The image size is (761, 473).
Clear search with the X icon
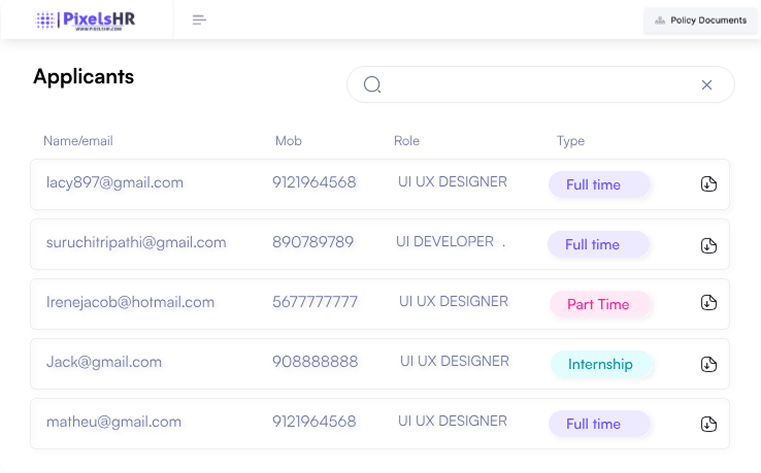coord(707,85)
